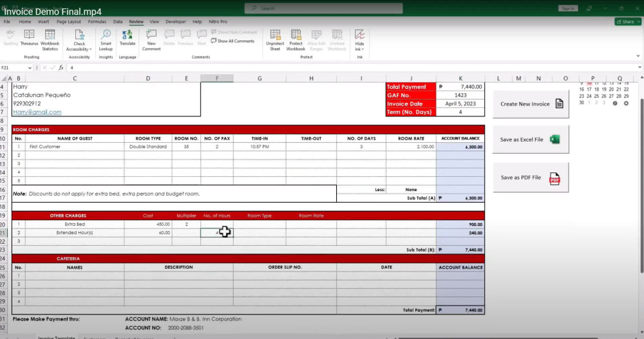This screenshot has width=644, height=339.
Task: Click the Delete comment icon
Action: click(169, 38)
